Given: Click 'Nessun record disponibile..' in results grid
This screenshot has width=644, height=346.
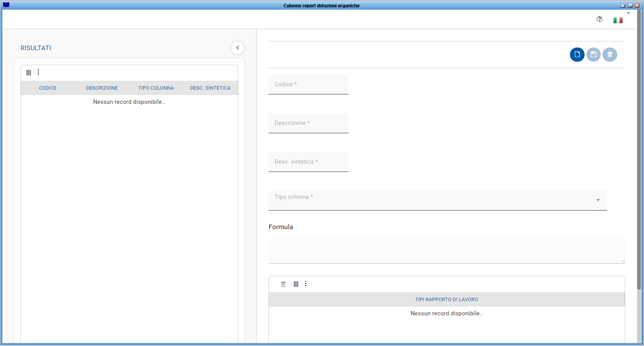Looking at the screenshot, I should 129,102.
